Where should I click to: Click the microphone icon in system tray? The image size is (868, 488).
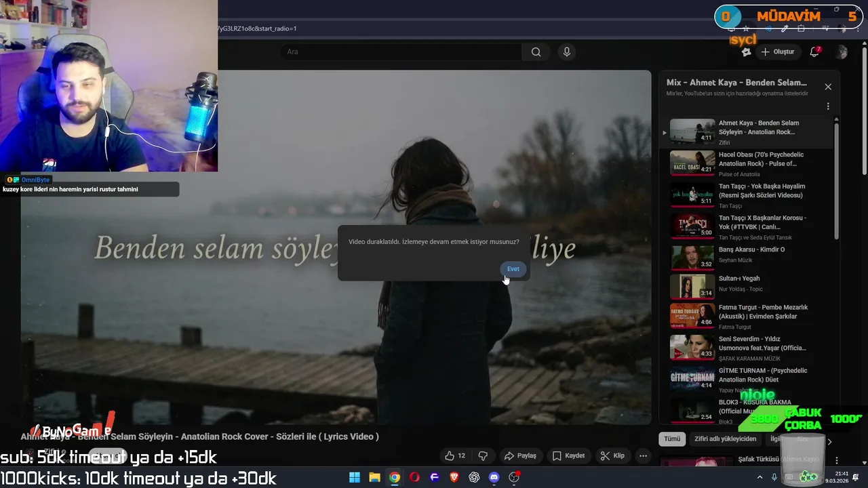pyautogui.click(x=774, y=477)
